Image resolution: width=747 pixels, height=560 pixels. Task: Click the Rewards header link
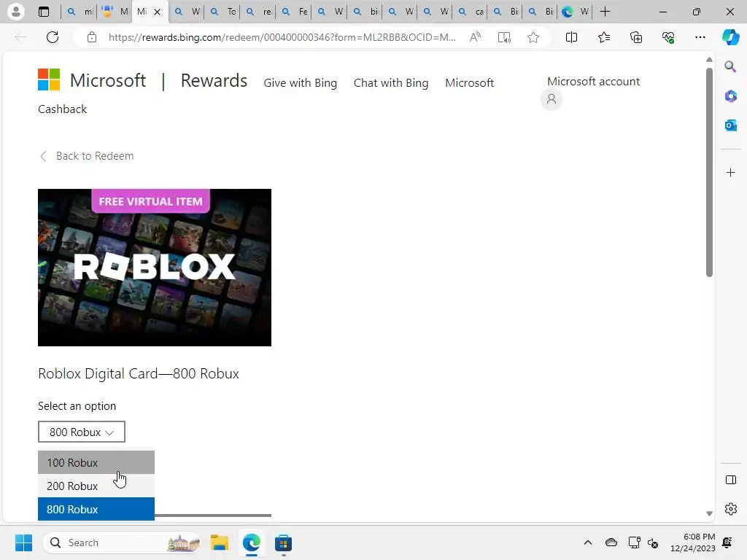click(x=214, y=80)
